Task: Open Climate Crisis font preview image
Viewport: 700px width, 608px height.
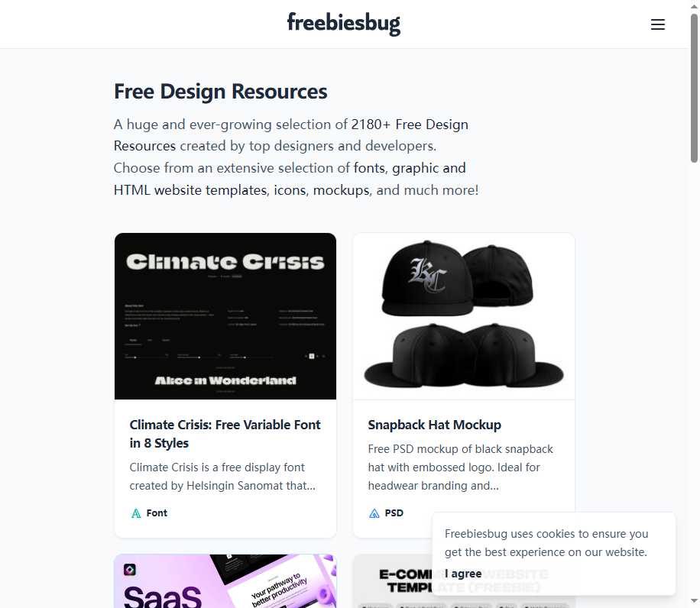Action: (x=225, y=316)
